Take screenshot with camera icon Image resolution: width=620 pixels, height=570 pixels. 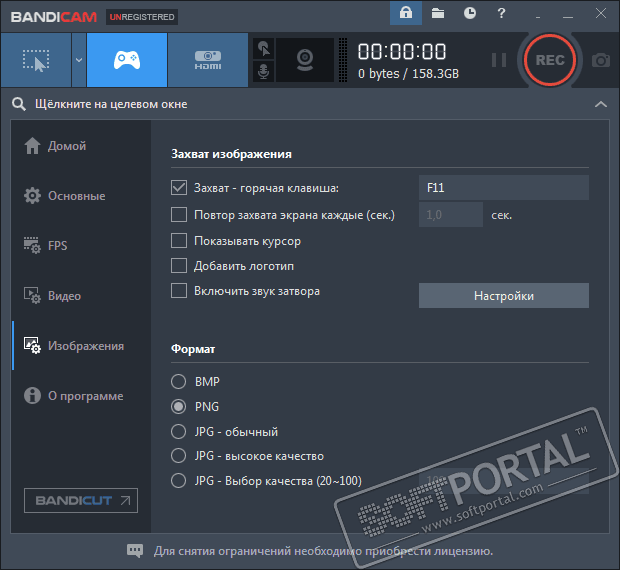tap(601, 60)
